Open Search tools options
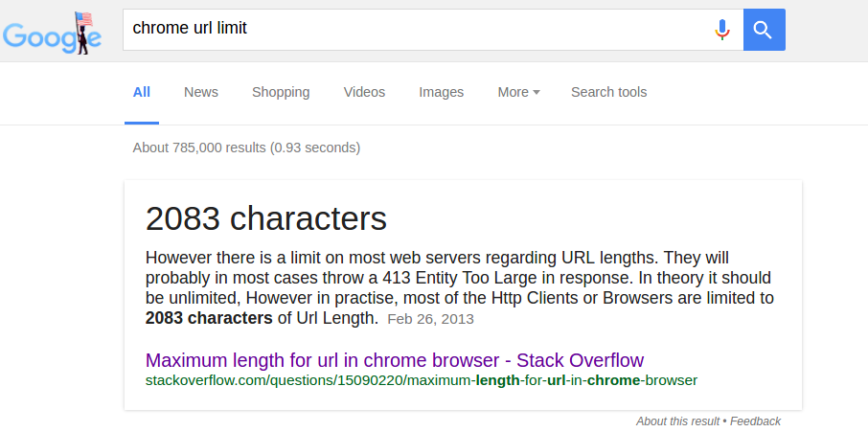 (x=608, y=92)
